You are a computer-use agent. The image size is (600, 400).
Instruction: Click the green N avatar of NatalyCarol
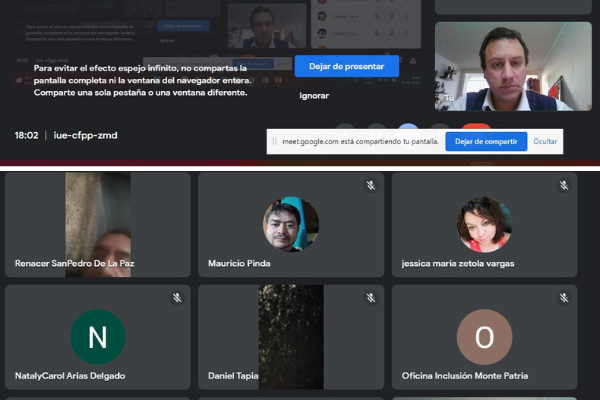[97, 337]
